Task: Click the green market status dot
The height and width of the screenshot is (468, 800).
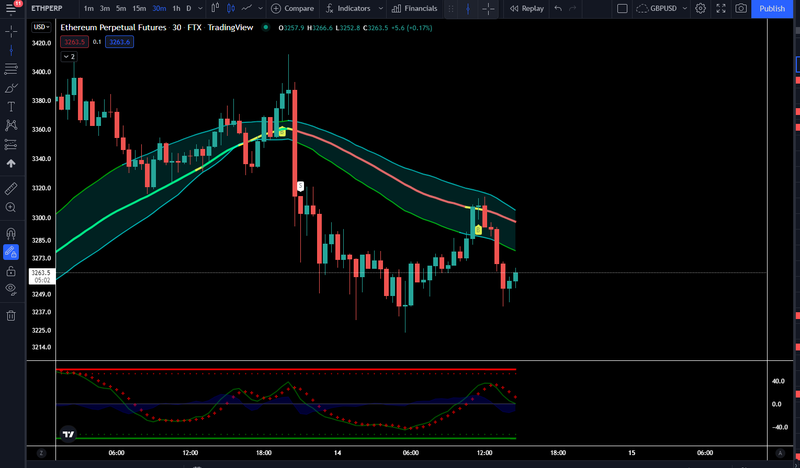Action: point(265,28)
